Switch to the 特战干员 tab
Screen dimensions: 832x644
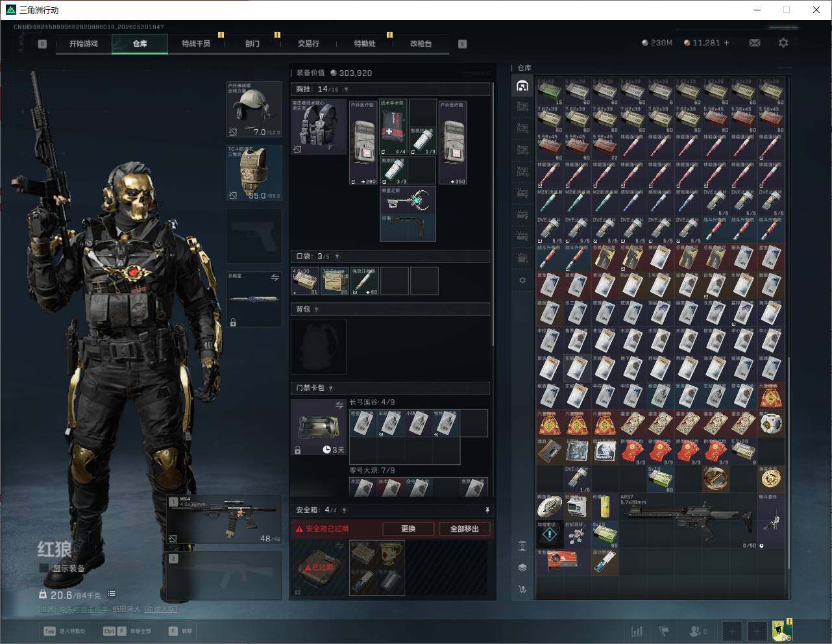coord(196,43)
